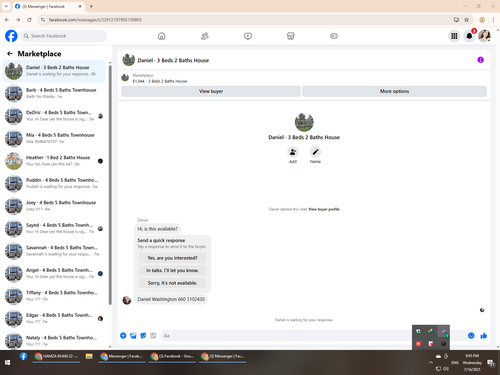The height and width of the screenshot is (375, 500).
Task: Open Chrome three-dot menu
Action: click(x=493, y=20)
